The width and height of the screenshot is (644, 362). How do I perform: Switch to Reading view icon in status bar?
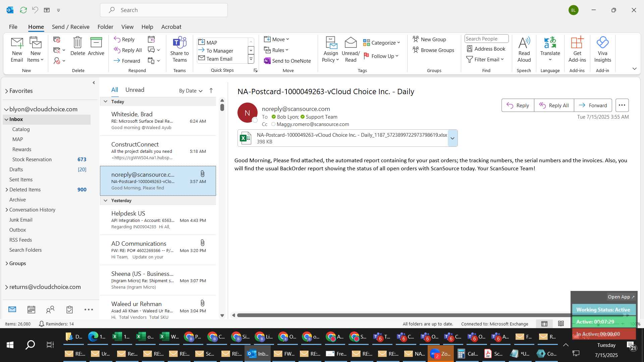561,324
